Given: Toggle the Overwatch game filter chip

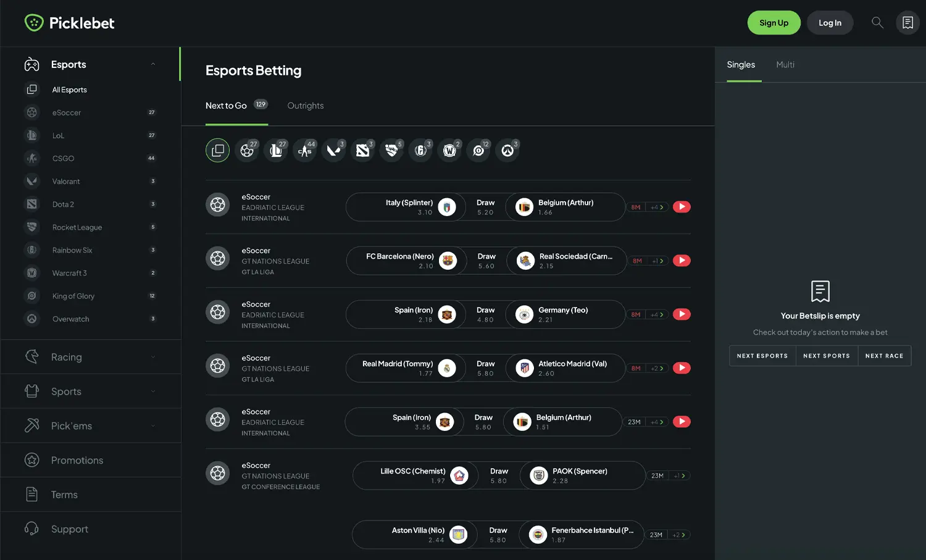Looking at the screenshot, I should click(507, 150).
